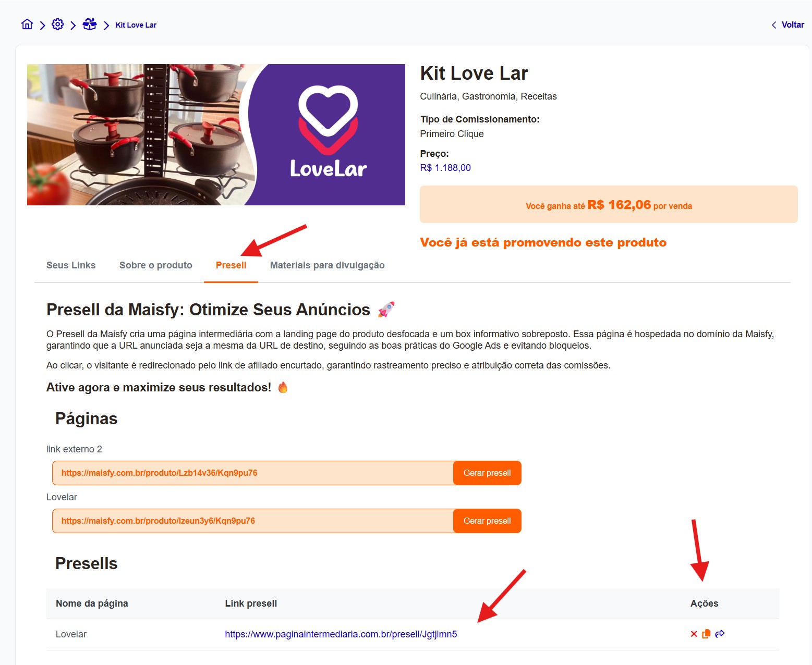
Task: Click the link externo 2 URL field
Action: [253, 473]
